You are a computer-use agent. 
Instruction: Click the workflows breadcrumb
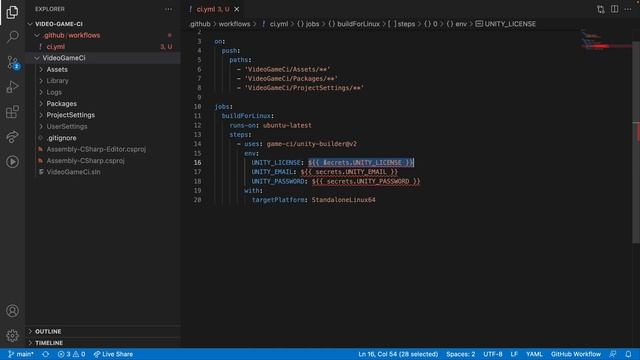pyautogui.click(x=234, y=24)
